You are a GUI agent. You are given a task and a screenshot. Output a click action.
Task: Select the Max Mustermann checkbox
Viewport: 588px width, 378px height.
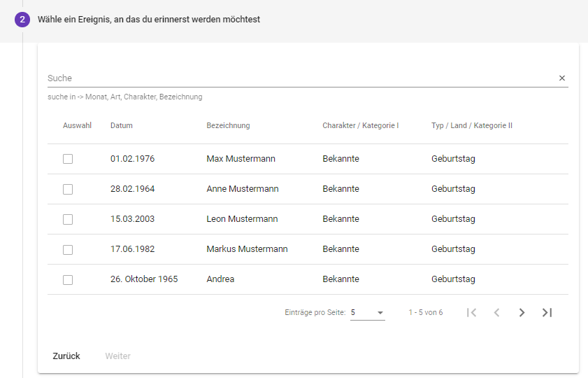pos(68,159)
